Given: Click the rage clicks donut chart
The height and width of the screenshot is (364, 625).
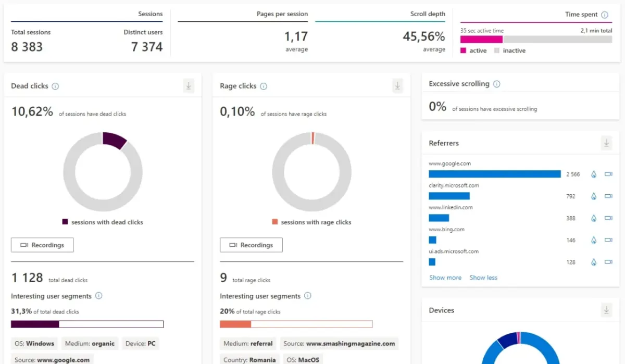Looking at the screenshot, I should click(x=311, y=171).
